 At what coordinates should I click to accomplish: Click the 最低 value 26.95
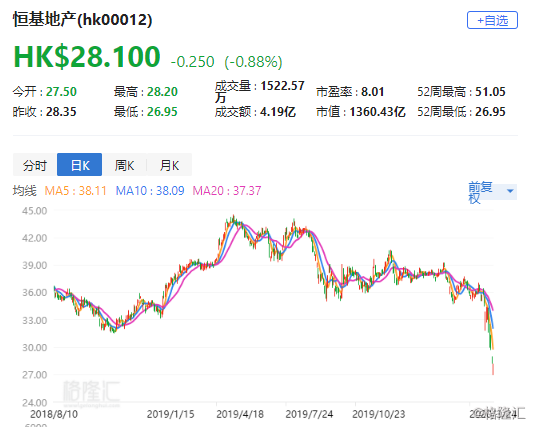(x=162, y=112)
